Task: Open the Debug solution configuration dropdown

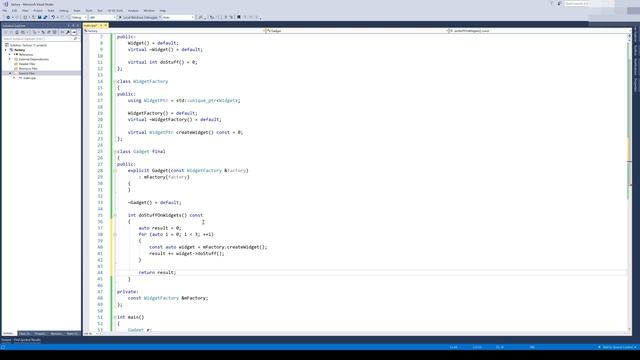Action: tap(79, 18)
